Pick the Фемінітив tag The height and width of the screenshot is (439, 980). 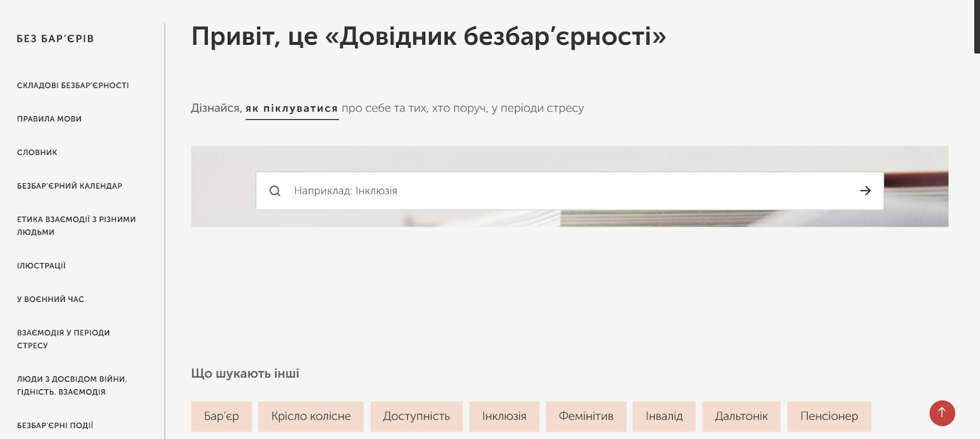[586, 416]
